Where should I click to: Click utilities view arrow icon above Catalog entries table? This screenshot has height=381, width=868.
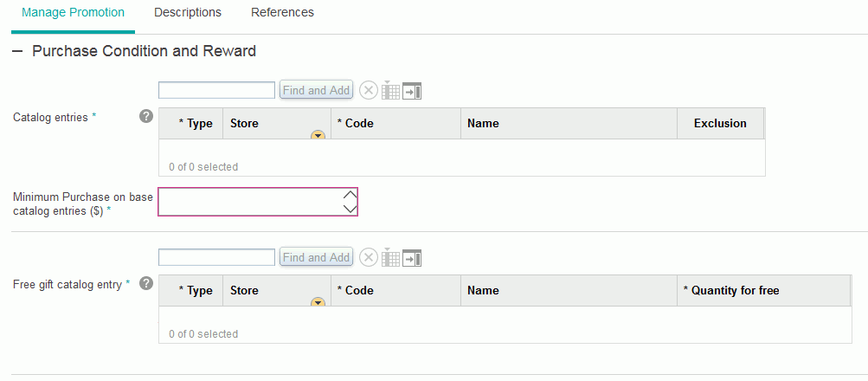tap(412, 90)
